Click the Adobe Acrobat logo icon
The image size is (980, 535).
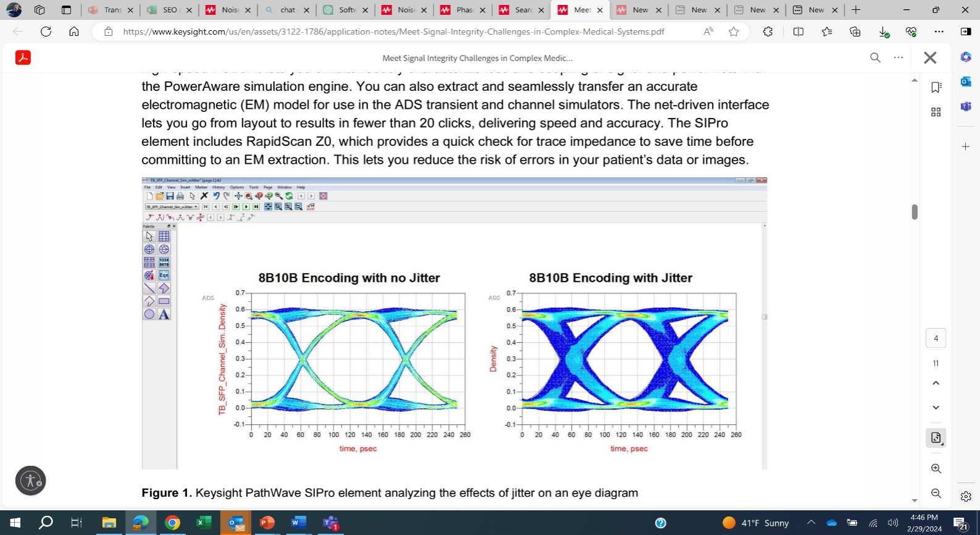point(23,57)
